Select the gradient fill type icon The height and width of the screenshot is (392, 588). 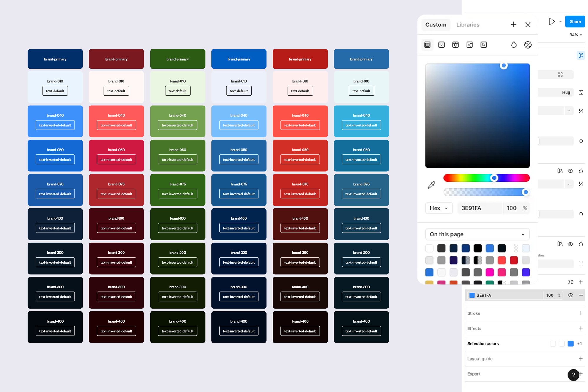tap(441, 45)
